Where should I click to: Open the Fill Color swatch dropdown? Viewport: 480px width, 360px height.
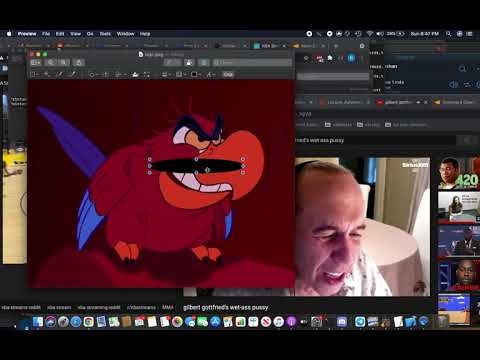(195, 75)
